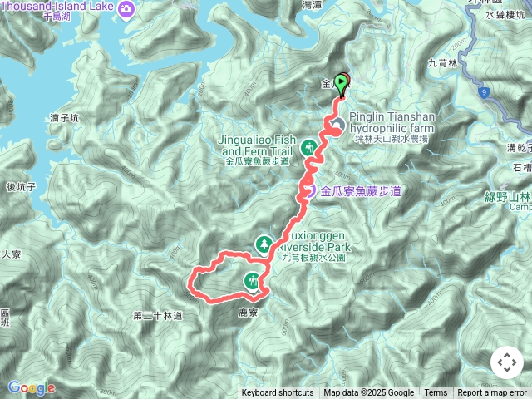Toggle fullscreen map view button
Image resolution: width=532 pixels, height=399 pixels.
507,362
